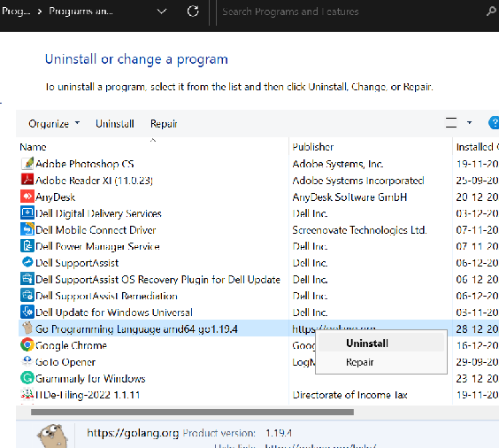Click the Dell SupportAssist OS Recovery Plugin icon
The image size is (499, 448).
(x=27, y=279)
